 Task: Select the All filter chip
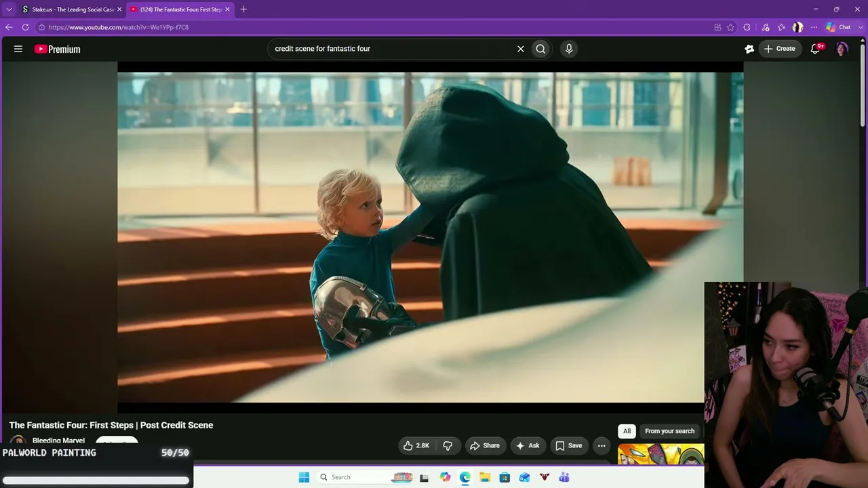point(627,431)
